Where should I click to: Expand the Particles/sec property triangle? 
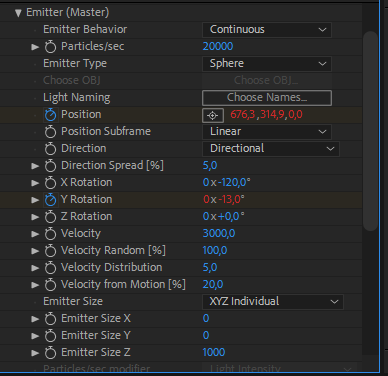point(35,47)
